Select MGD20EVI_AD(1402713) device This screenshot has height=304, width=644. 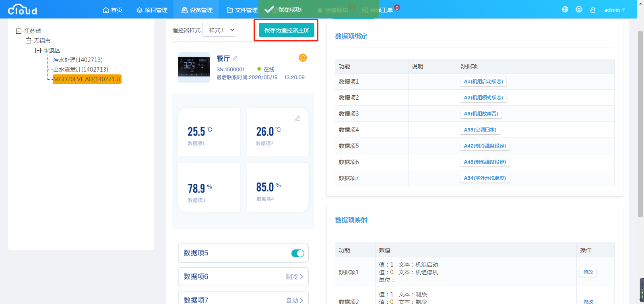pos(87,79)
